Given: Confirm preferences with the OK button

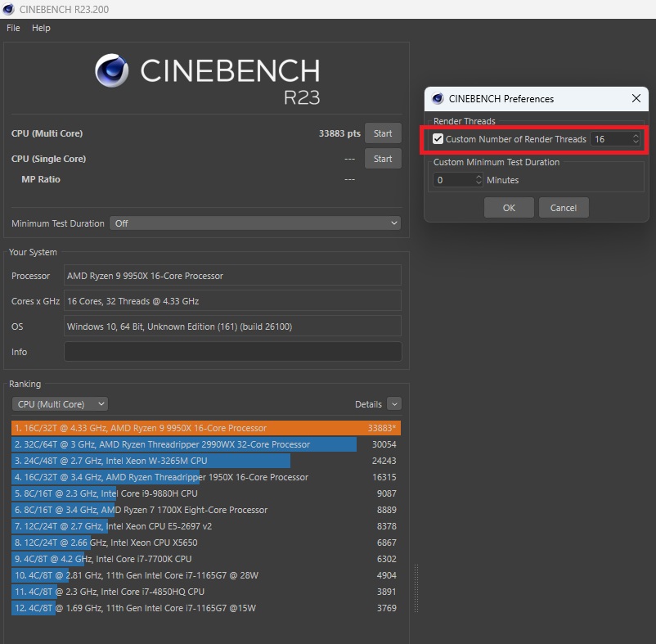Looking at the screenshot, I should tap(509, 208).
